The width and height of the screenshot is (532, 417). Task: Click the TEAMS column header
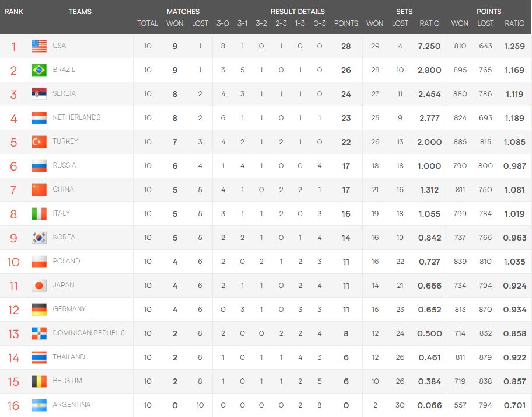point(80,12)
